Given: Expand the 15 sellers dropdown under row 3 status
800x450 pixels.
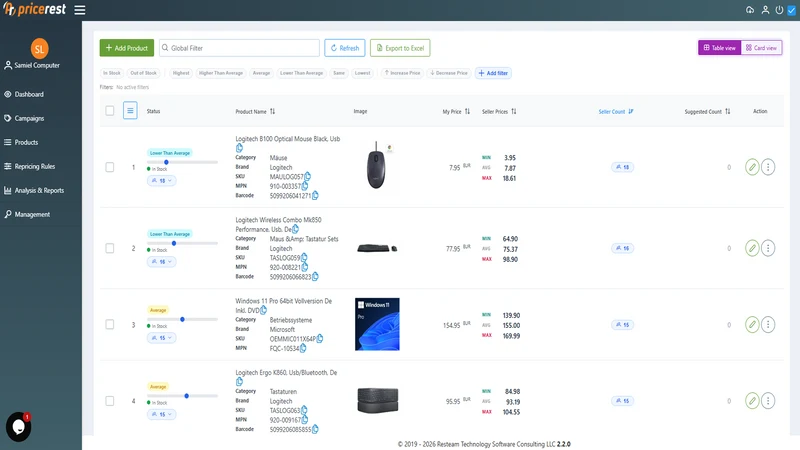Looking at the screenshot, I should pos(161,338).
